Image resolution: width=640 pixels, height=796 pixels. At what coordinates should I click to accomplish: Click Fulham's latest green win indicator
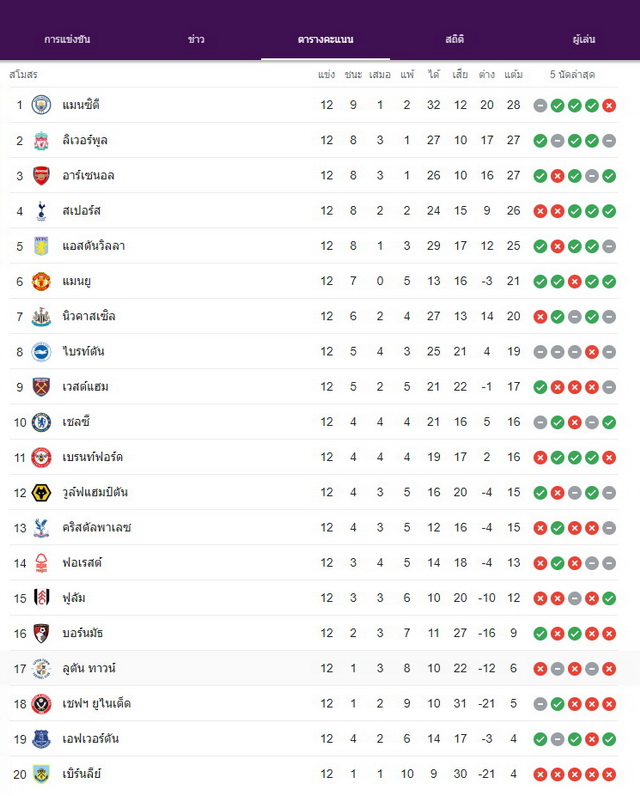pos(609,599)
